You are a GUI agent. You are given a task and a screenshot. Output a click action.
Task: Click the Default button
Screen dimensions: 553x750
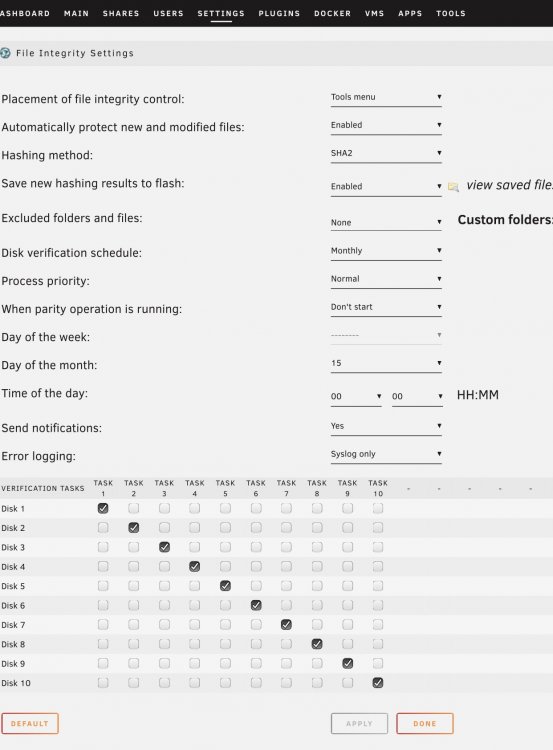click(30, 723)
